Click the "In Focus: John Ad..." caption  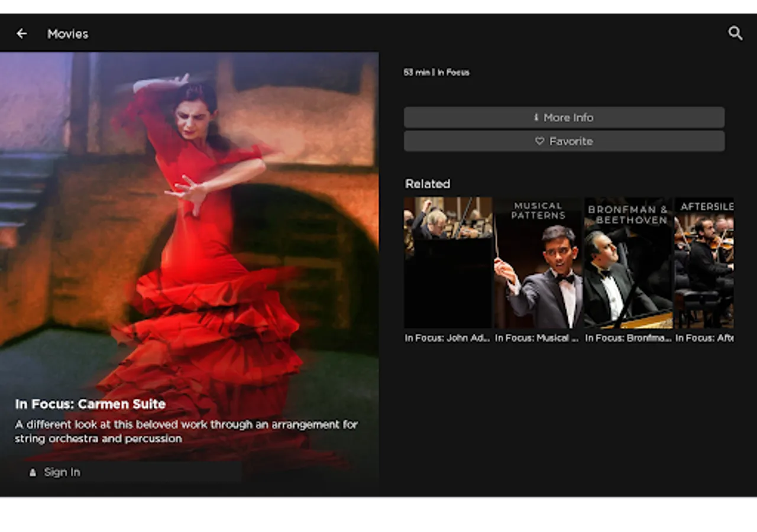(x=447, y=338)
